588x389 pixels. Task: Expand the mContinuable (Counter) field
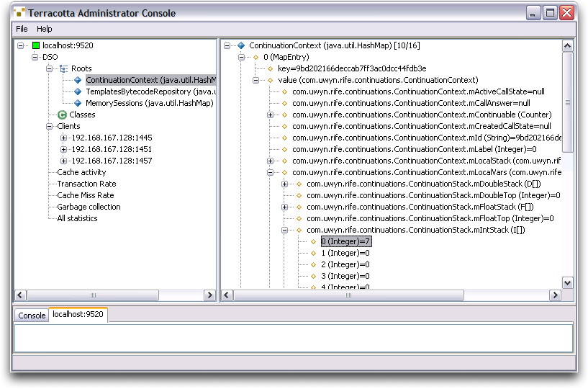270,115
